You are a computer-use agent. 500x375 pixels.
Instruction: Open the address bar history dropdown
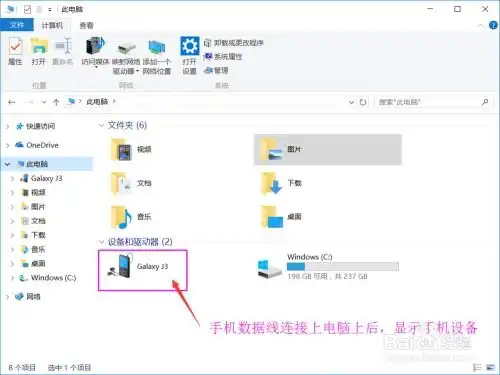pyautogui.click(x=351, y=102)
